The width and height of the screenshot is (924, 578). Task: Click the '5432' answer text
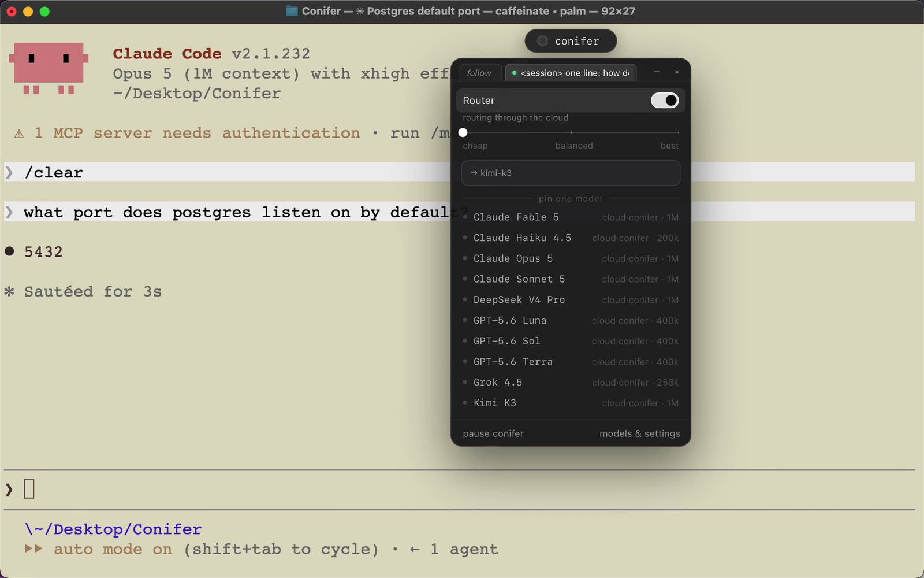coord(43,251)
